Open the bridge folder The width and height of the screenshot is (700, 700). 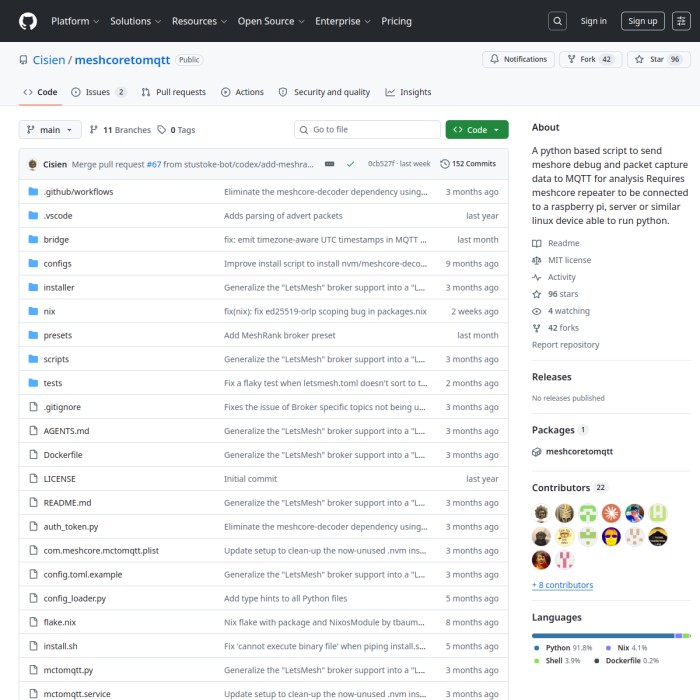coord(56,240)
